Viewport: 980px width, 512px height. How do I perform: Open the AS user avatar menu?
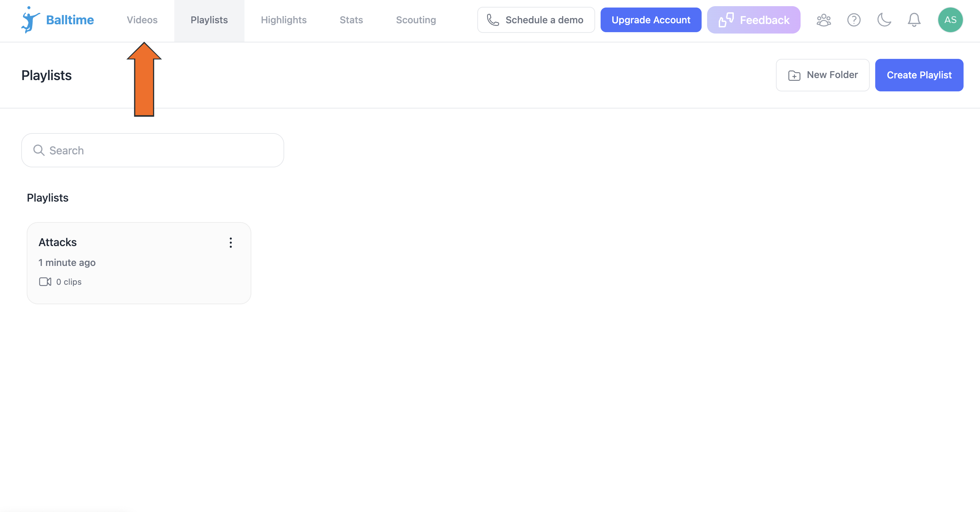click(x=950, y=20)
